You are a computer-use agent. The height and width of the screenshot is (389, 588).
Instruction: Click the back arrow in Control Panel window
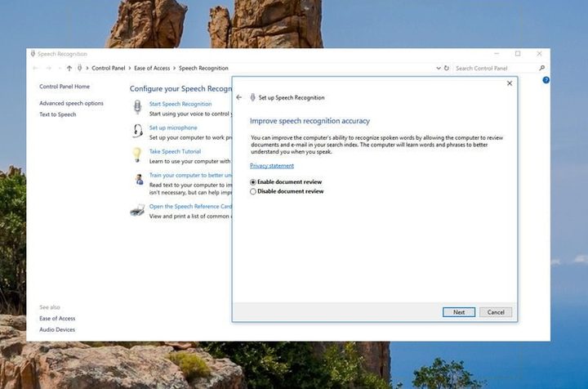[x=35, y=68]
